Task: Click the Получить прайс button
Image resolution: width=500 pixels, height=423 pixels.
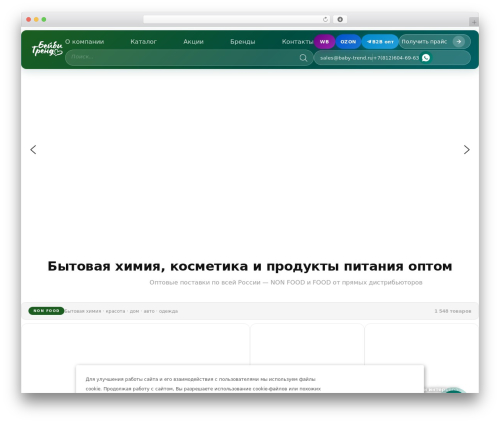Action: coord(435,42)
